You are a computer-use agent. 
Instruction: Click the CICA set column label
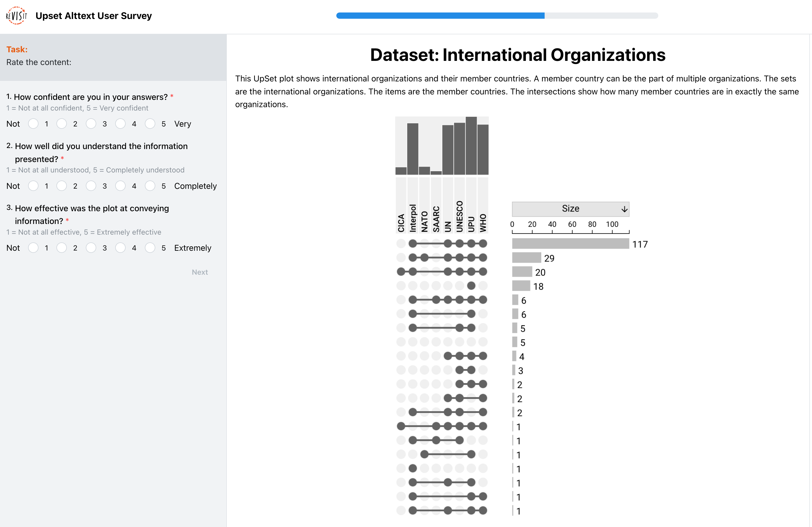(401, 223)
